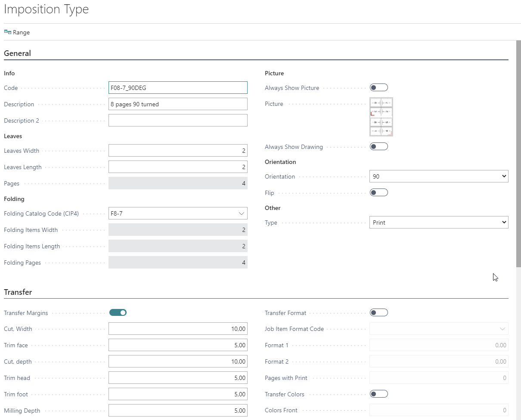Collapse the Transfer section header
The width and height of the screenshot is (521, 420).
click(18, 292)
